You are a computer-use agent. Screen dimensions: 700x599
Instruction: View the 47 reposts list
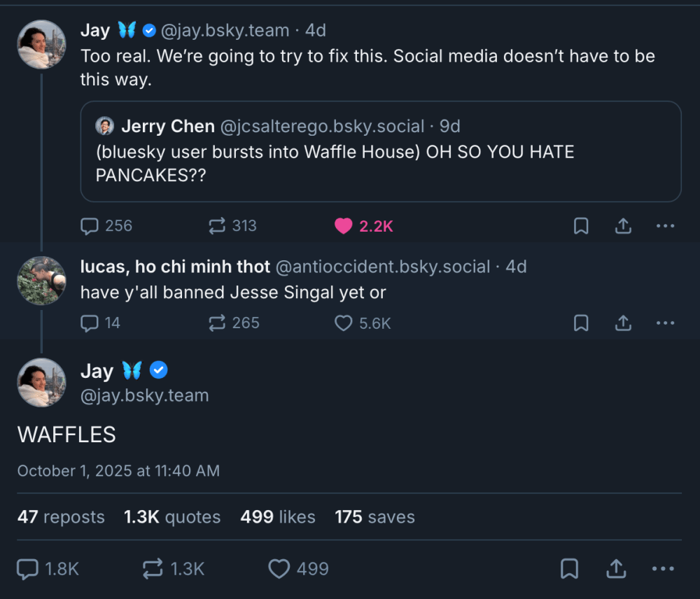click(61, 517)
